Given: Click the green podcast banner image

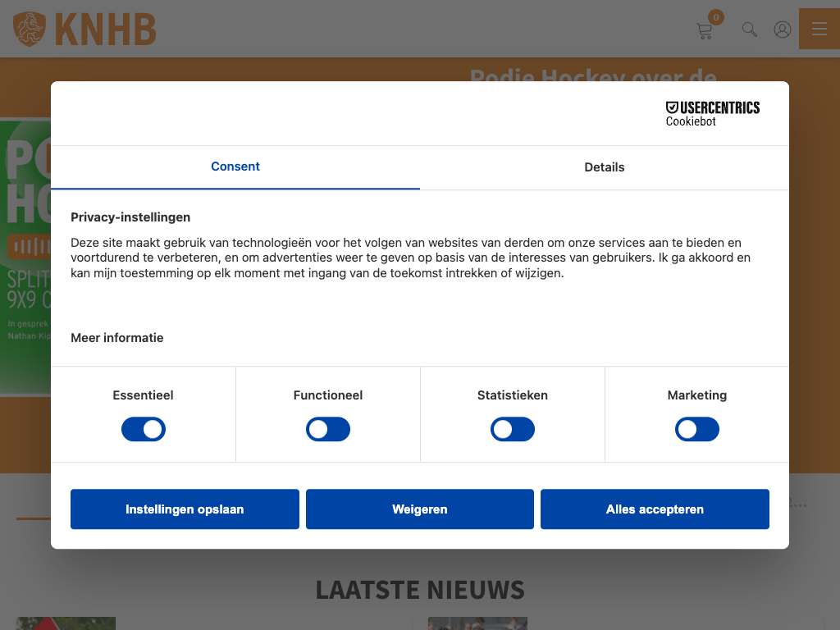Looking at the screenshot, I should [x=25, y=254].
